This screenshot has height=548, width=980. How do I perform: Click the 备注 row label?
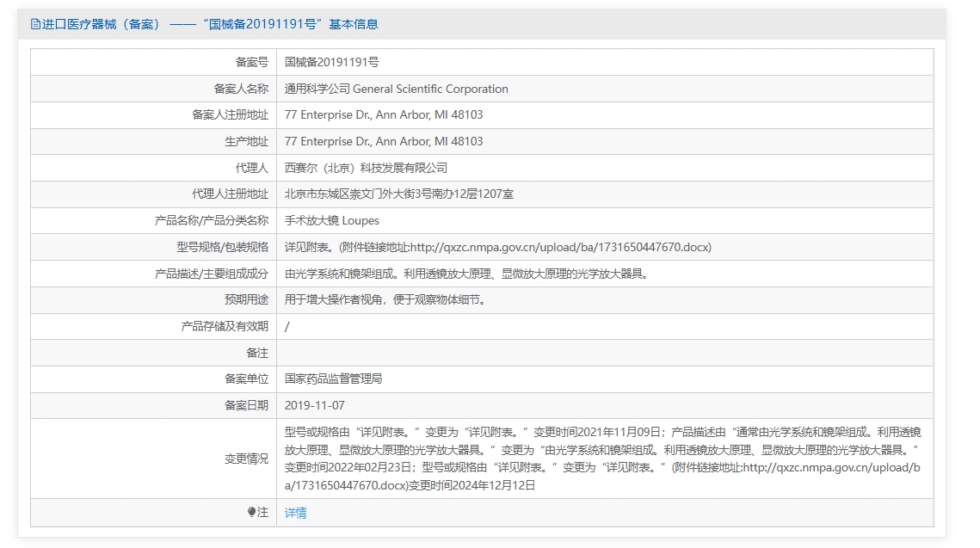pos(257,353)
